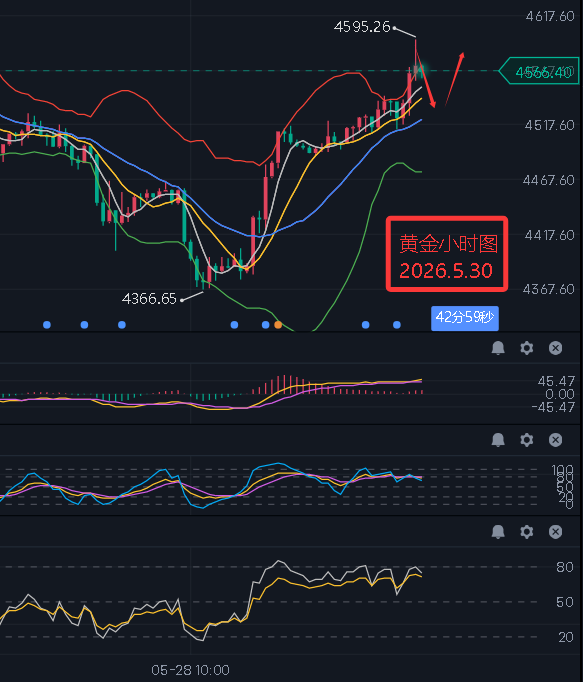Image resolution: width=583 pixels, height=682 pixels.
Task: Select the 4595.26 high price label
Action: (x=362, y=27)
